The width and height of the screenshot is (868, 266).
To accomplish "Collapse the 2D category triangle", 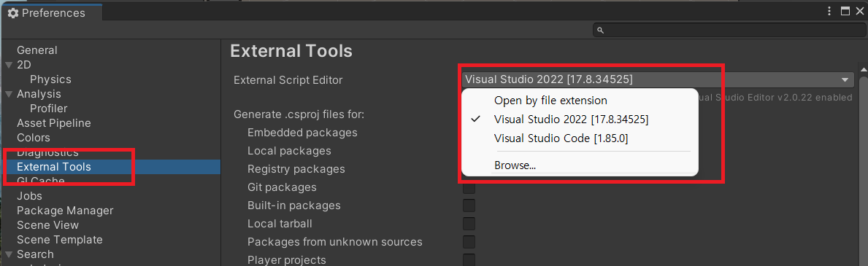I will [8, 65].
